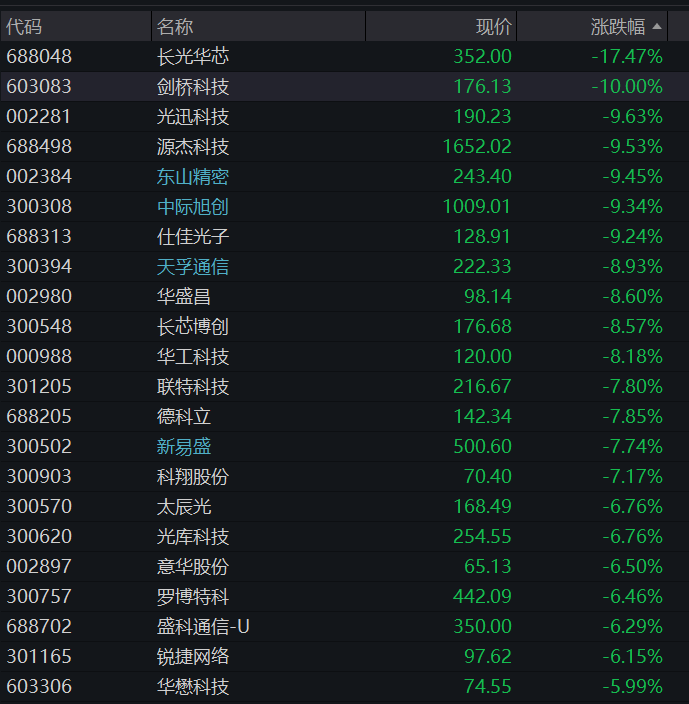Viewport: 689px width, 704px height.
Task: Click the change value -9.63%
Action: coord(632,117)
